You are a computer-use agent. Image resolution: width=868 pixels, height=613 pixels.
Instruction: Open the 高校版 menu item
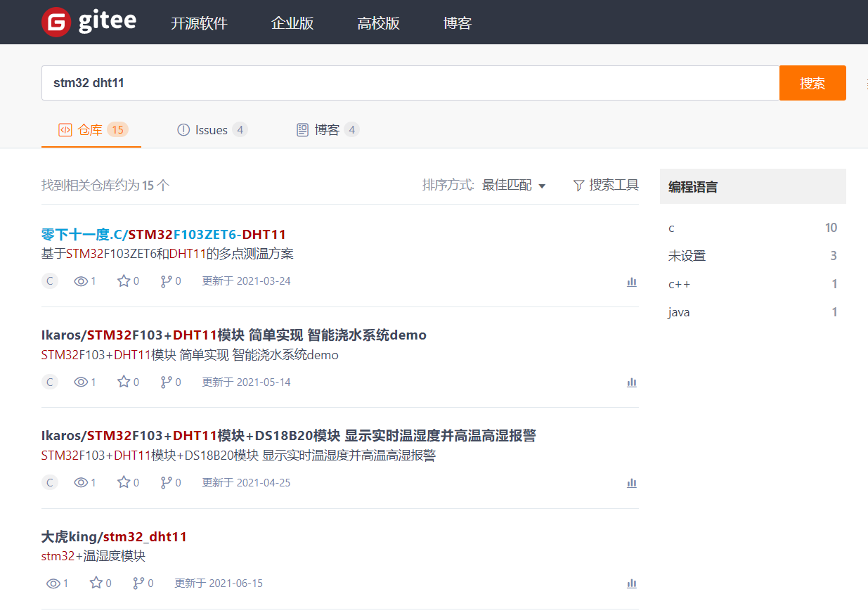click(x=378, y=23)
